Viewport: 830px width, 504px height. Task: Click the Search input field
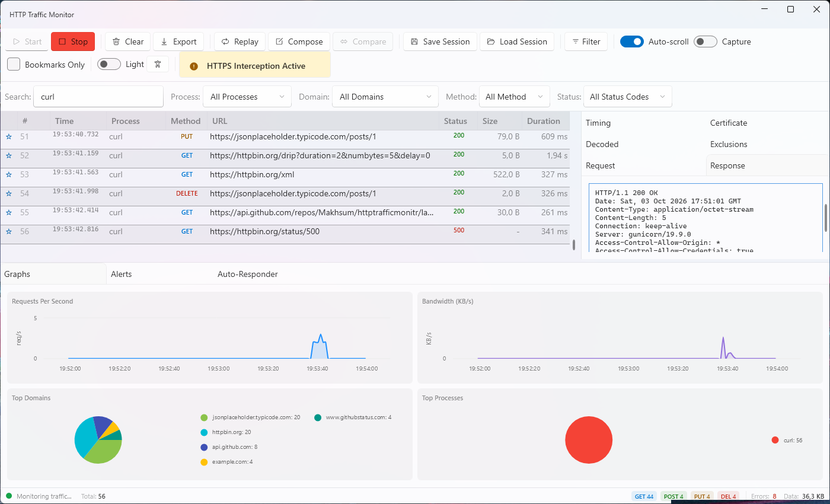pyautogui.click(x=98, y=97)
